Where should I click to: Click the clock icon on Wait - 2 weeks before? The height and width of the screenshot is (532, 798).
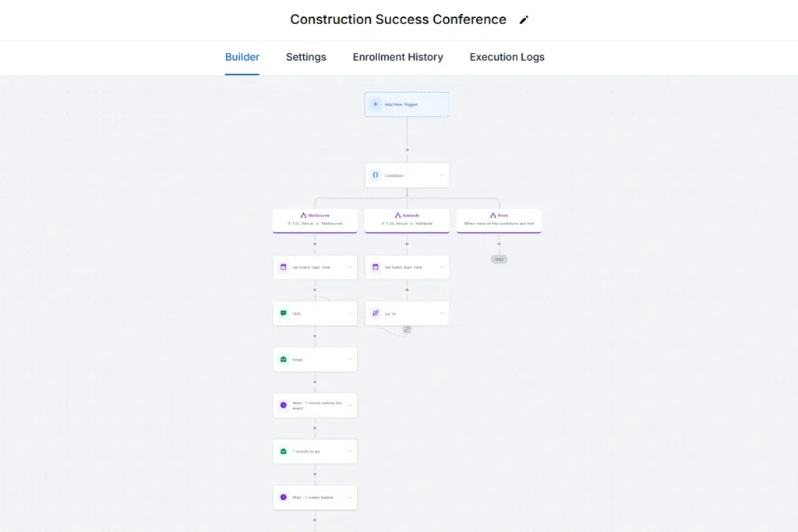click(x=284, y=497)
